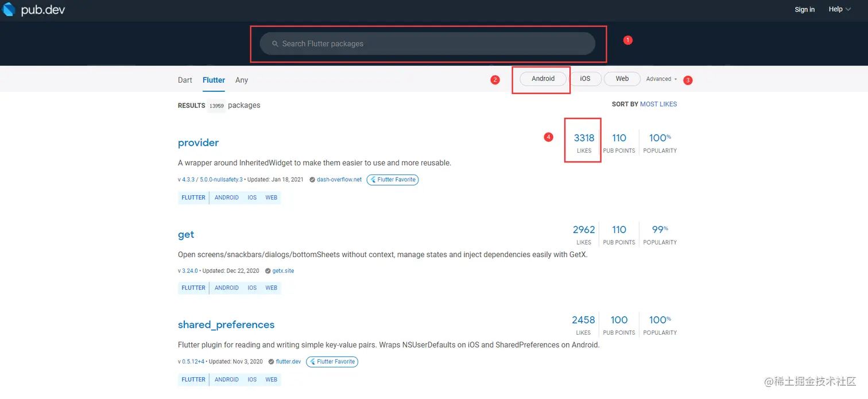Visit flutter.dev publisher page
Screen dimensions: 868x399
(288, 362)
